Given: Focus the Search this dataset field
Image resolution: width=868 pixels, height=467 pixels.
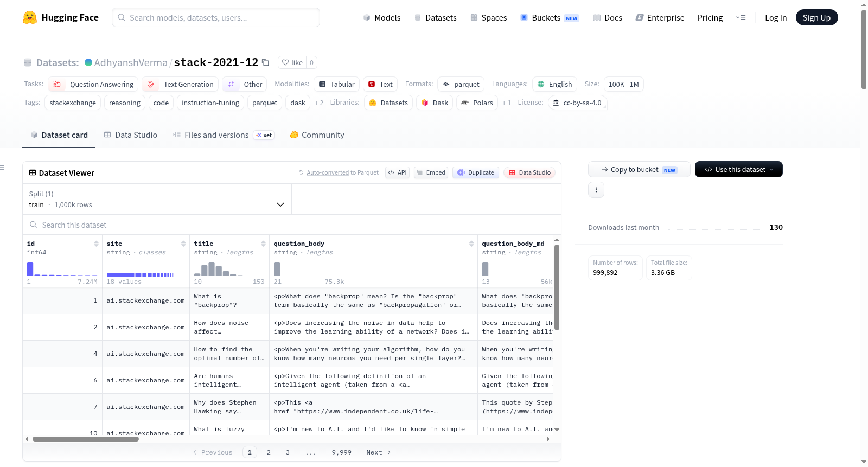Looking at the screenshot, I should 292,225.
